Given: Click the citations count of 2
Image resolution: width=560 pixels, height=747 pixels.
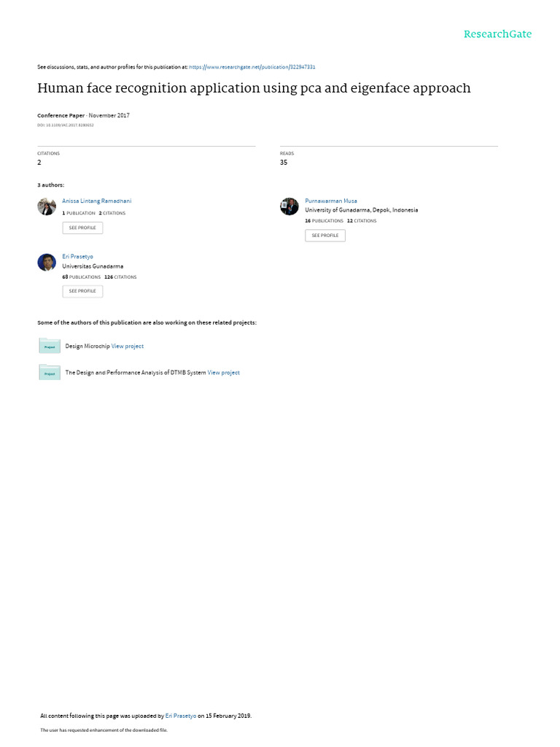Looking at the screenshot, I should 39,163.
